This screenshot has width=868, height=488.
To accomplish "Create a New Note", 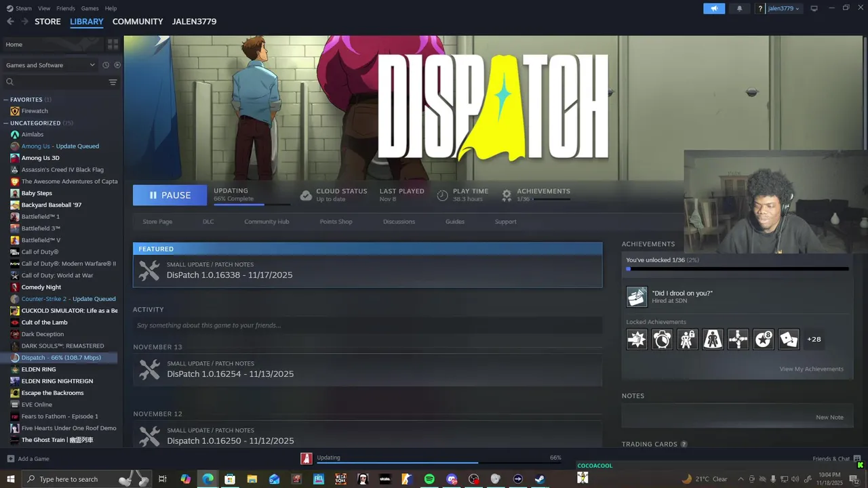I will click(x=829, y=418).
